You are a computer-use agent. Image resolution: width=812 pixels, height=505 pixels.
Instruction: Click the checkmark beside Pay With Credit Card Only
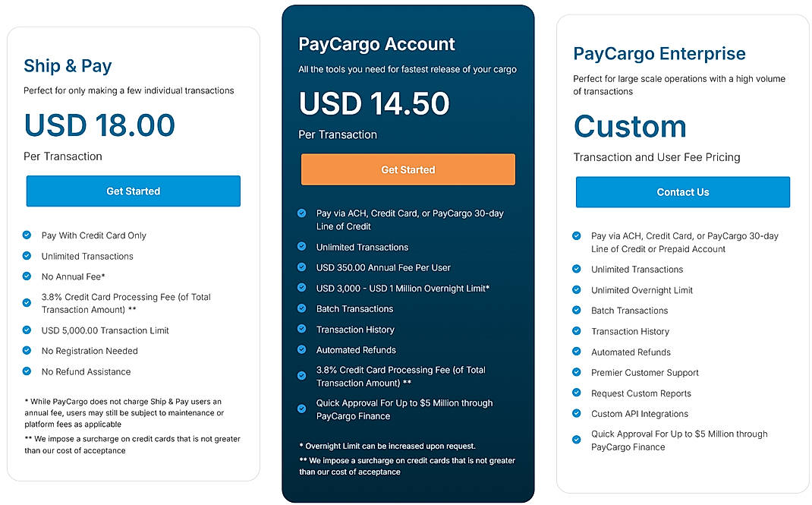tap(27, 235)
